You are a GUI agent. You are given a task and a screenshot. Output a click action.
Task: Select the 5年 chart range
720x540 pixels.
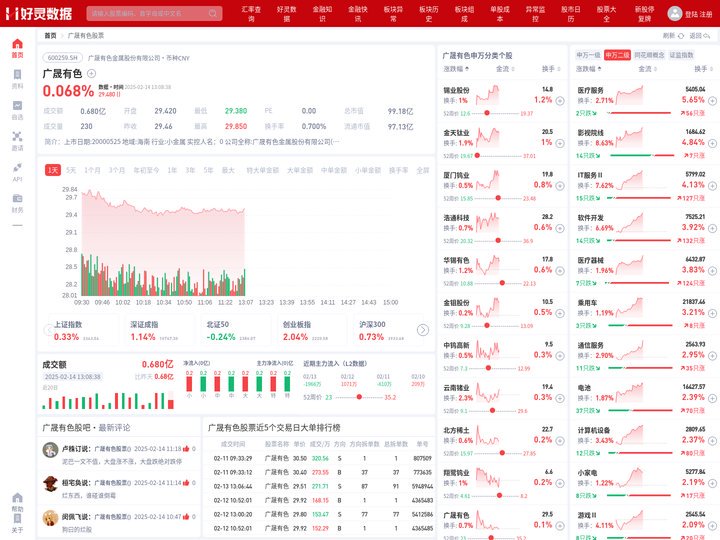pos(208,170)
